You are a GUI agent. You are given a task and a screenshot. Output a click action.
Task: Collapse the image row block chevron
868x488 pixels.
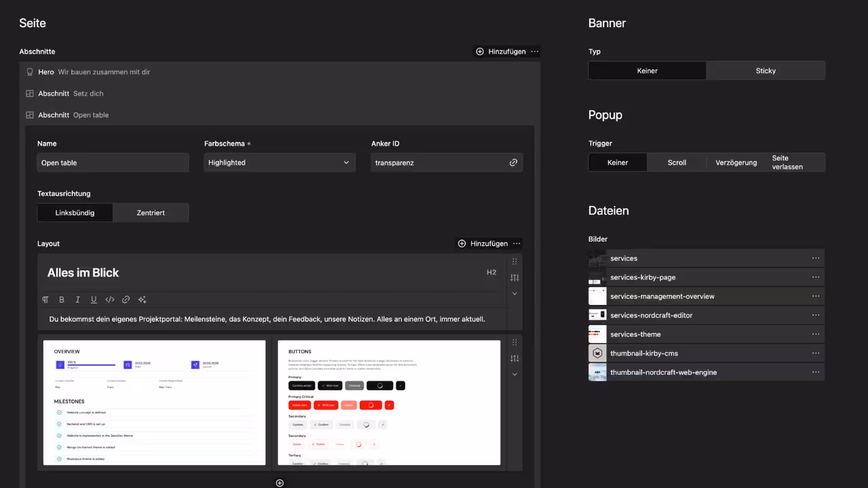click(515, 374)
